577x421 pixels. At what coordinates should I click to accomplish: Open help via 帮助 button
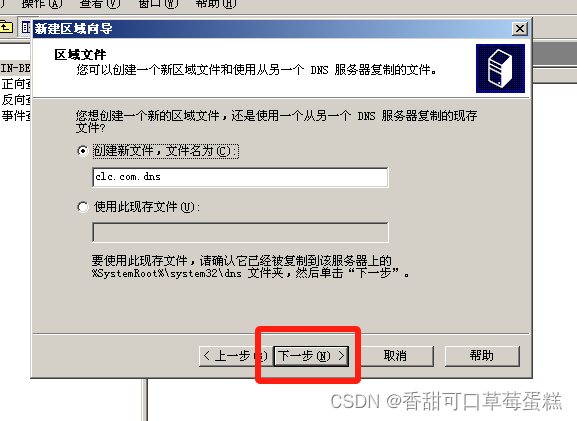[x=482, y=356]
